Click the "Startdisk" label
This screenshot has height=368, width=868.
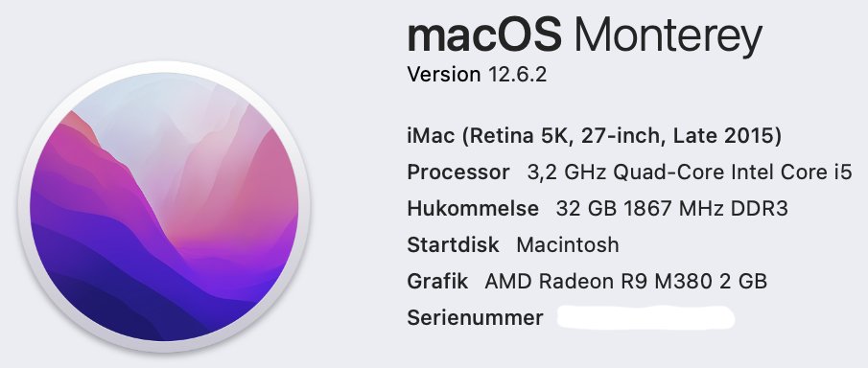[453, 244]
